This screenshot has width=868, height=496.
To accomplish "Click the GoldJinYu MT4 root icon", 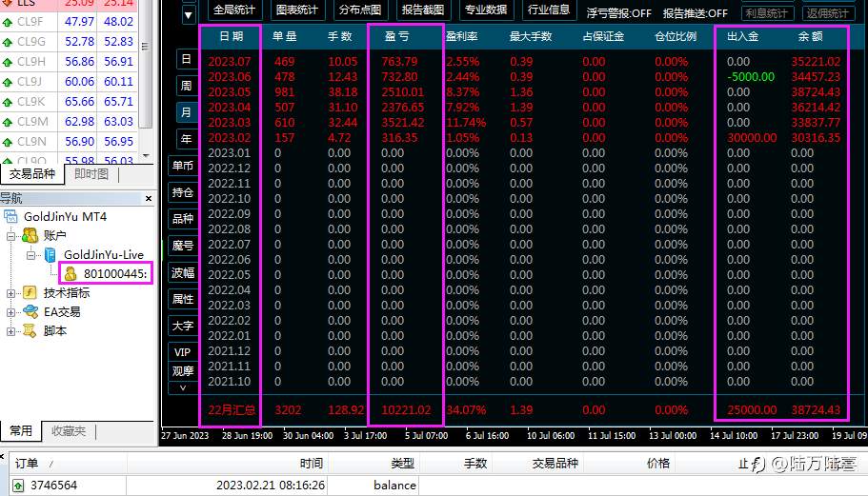I will [x=11, y=216].
